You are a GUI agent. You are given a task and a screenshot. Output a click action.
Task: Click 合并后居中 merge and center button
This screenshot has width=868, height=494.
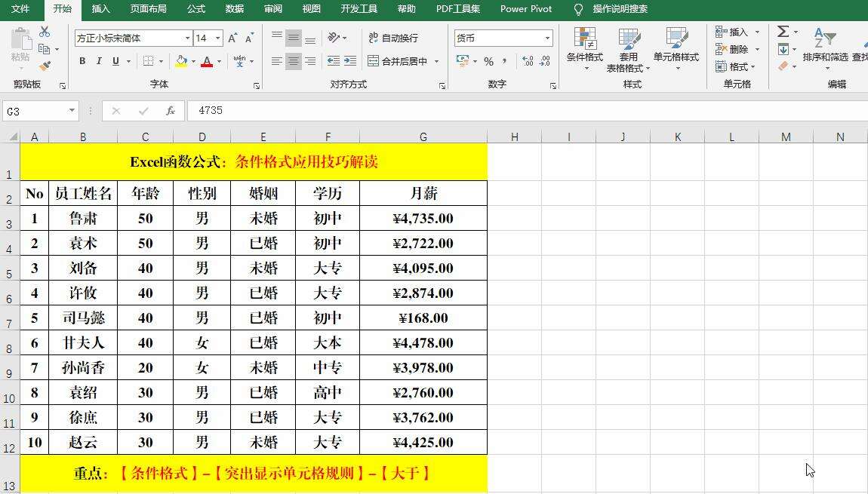398,61
